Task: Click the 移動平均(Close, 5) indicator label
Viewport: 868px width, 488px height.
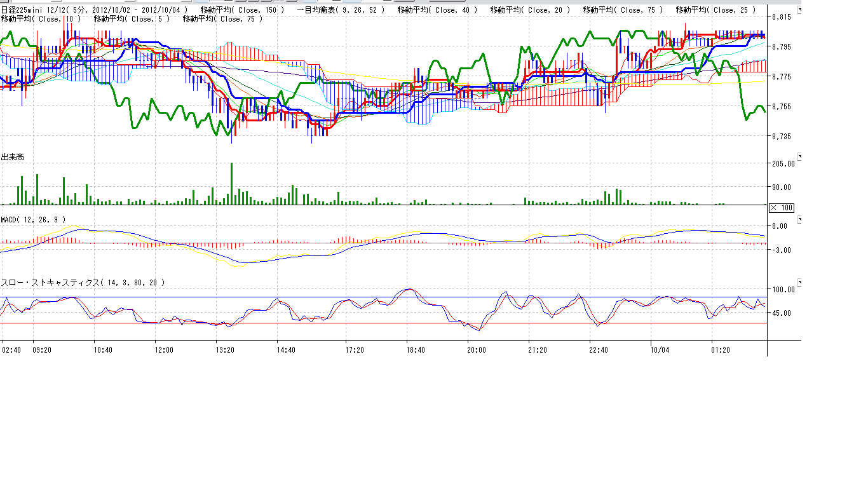Action: pos(132,19)
